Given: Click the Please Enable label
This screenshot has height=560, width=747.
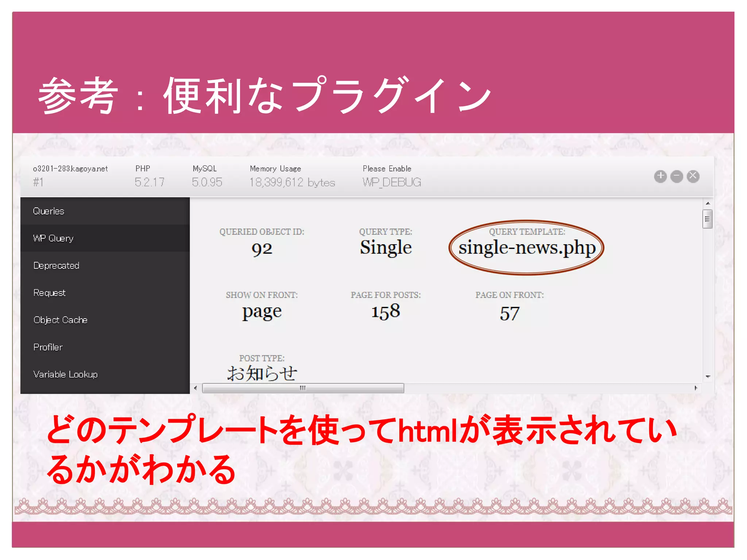Looking at the screenshot, I should [387, 168].
